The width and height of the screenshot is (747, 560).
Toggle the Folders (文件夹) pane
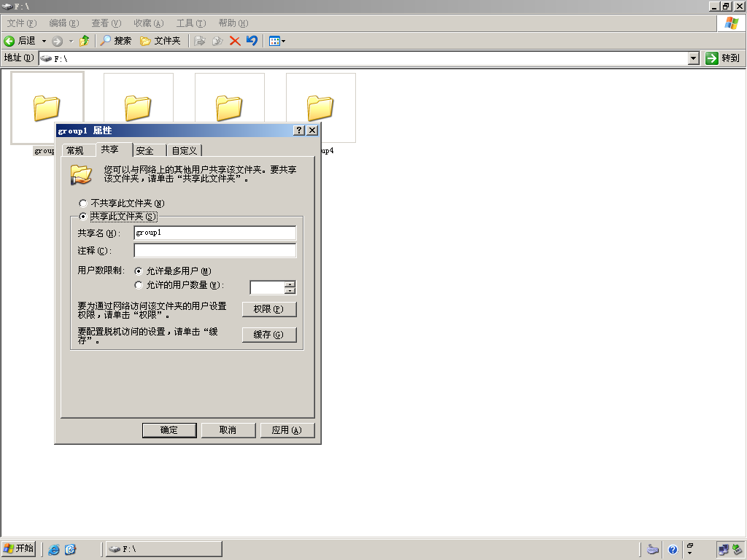click(x=160, y=41)
